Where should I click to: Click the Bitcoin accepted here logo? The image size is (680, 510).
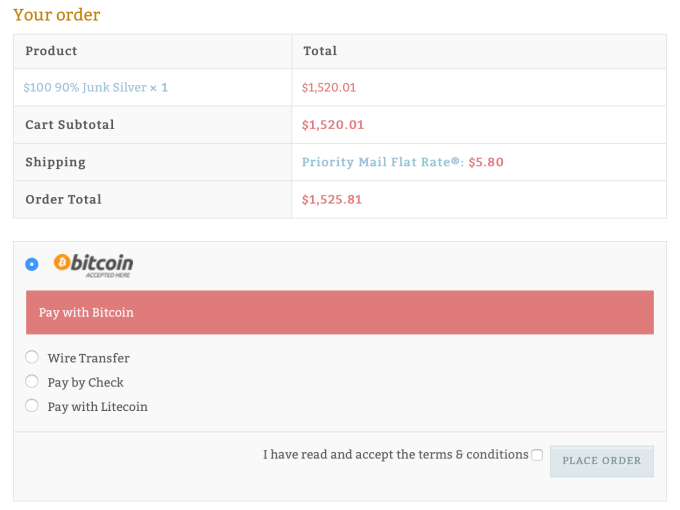93,264
